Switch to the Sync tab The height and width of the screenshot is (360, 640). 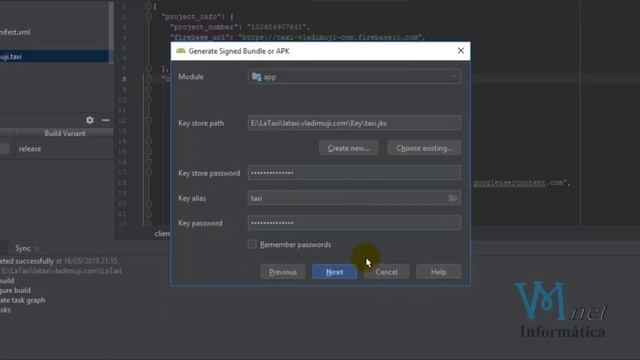23,248
